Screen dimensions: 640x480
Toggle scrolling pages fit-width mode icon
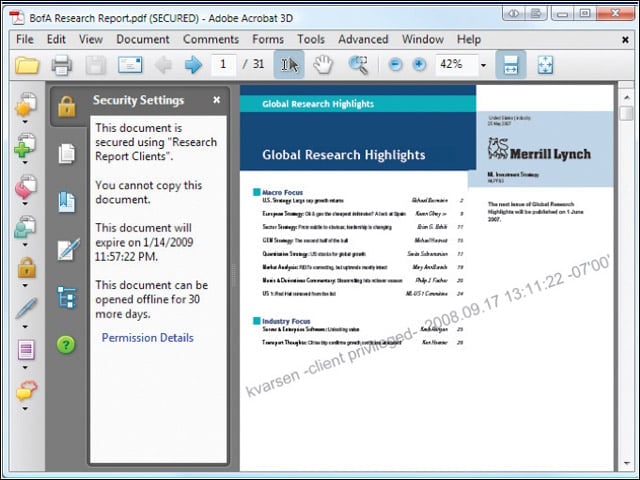pos(511,64)
